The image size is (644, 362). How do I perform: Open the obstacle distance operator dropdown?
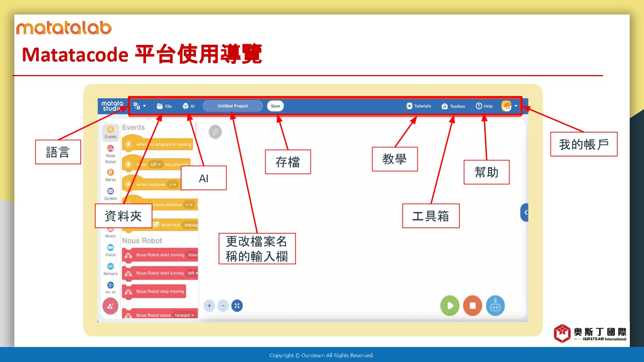point(189,205)
